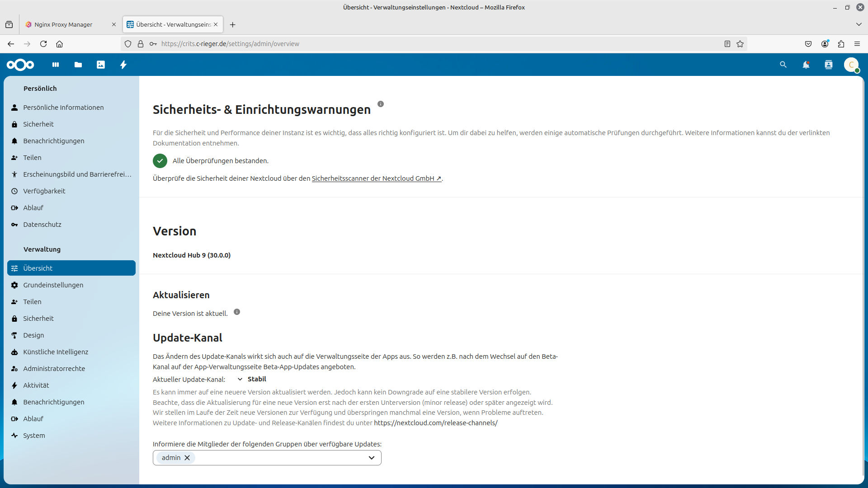Viewport: 868px width, 488px height.
Task: Click 'Nextcloud Hub 9 (30.0.0)' version text
Action: point(192,255)
